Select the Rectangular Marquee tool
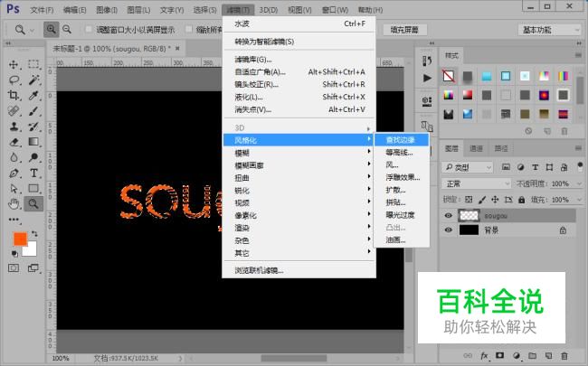This screenshot has width=588, height=366. coord(33,64)
